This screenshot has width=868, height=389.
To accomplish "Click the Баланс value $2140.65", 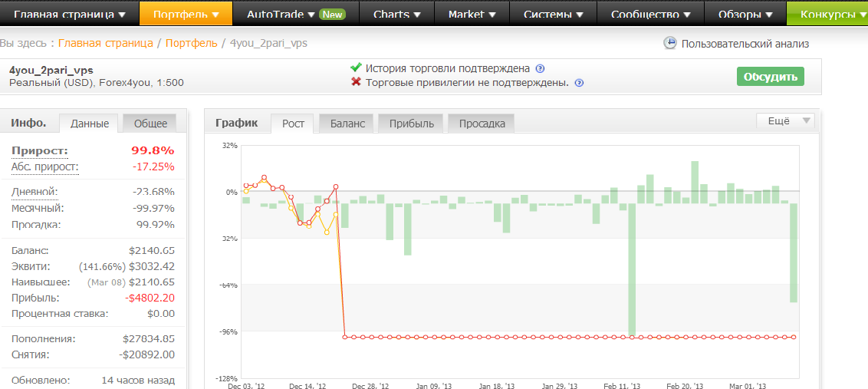I will (x=152, y=251).
